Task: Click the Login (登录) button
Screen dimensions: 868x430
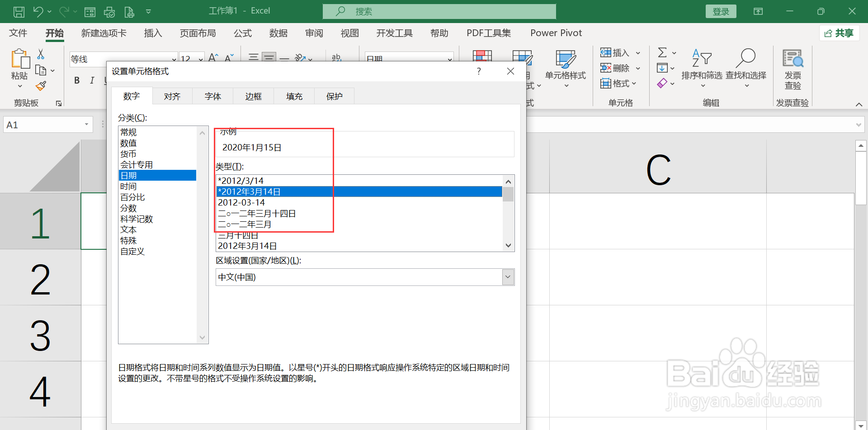Action: 721,12
